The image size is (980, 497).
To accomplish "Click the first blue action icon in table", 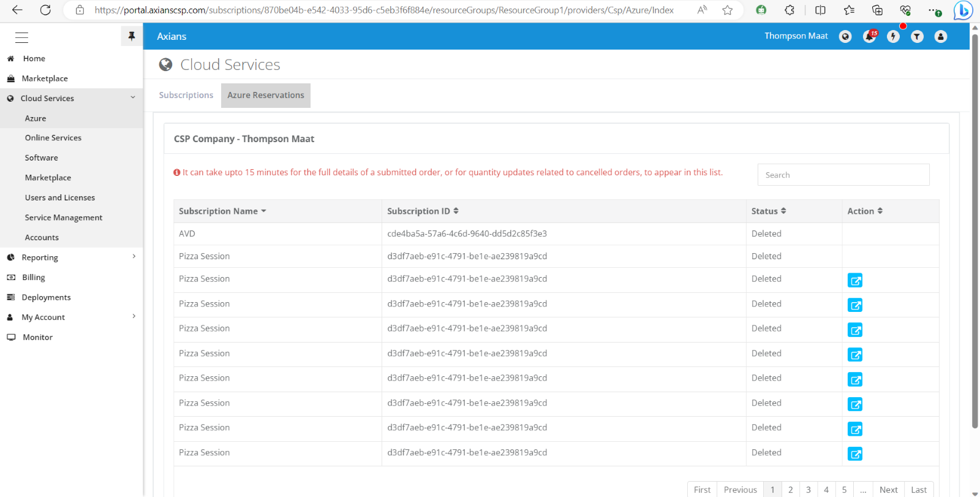I will click(855, 281).
